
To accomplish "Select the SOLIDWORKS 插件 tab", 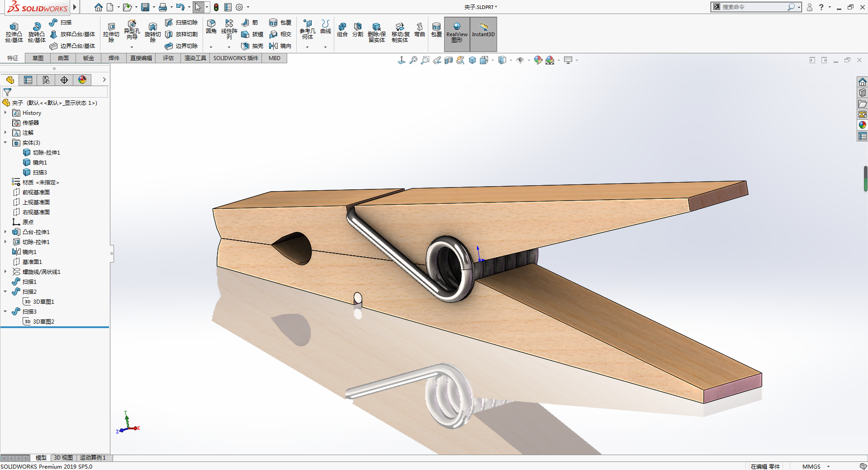I will click(x=236, y=58).
